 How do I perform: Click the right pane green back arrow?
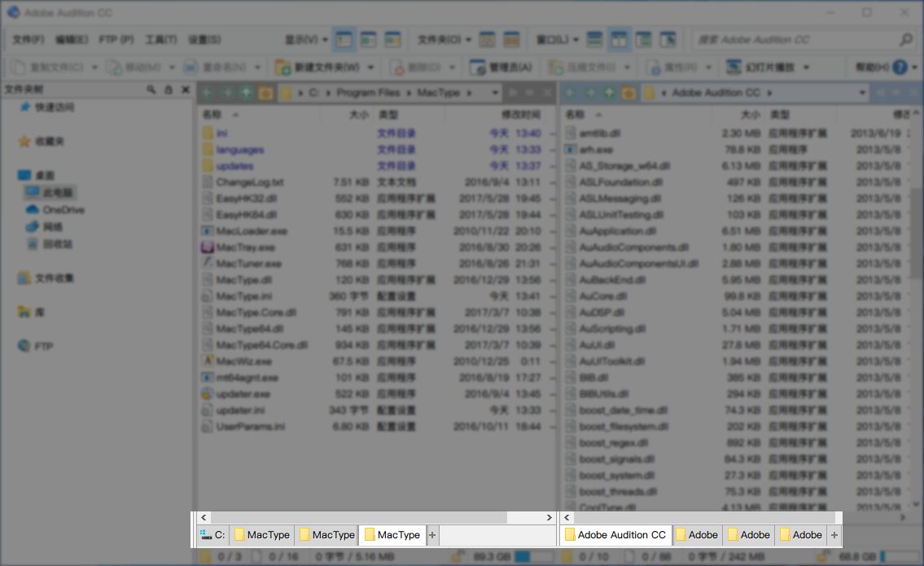coord(571,93)
